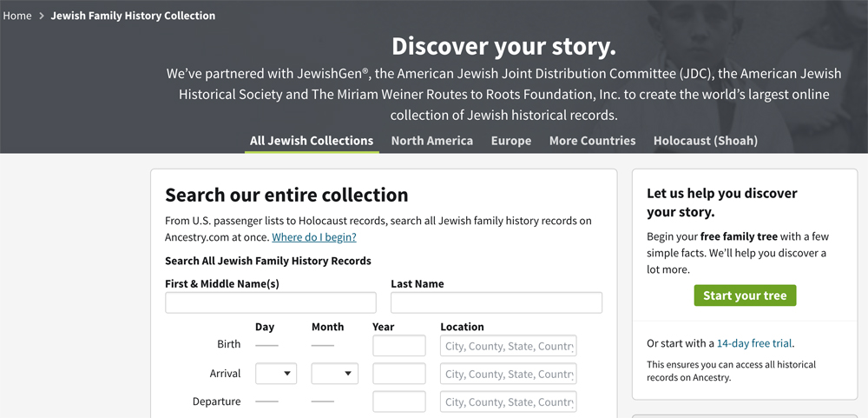
Task: Open 14-day free trial link
Action: point(754,343)
